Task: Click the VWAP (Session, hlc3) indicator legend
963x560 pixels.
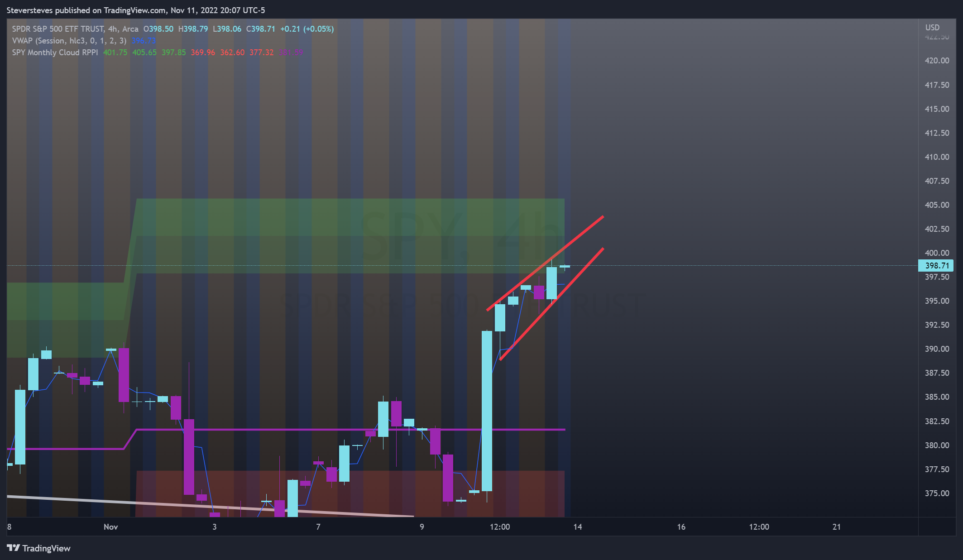Action: 69,41
